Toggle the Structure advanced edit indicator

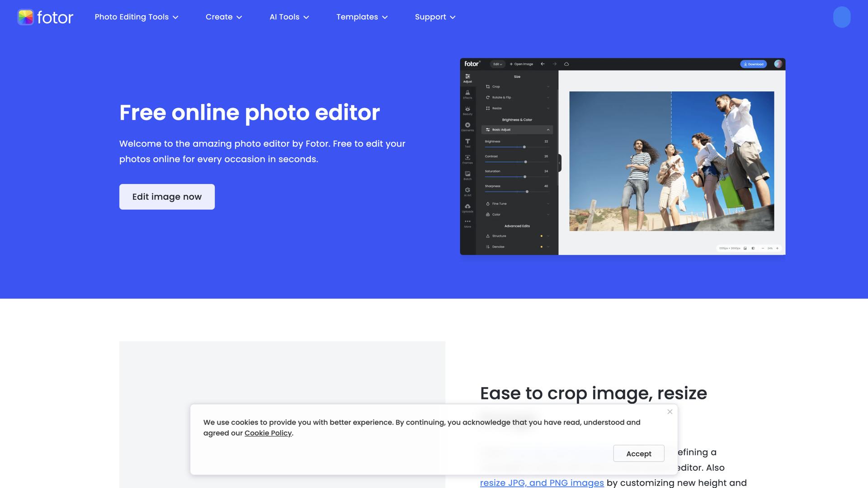click(541, 236)
